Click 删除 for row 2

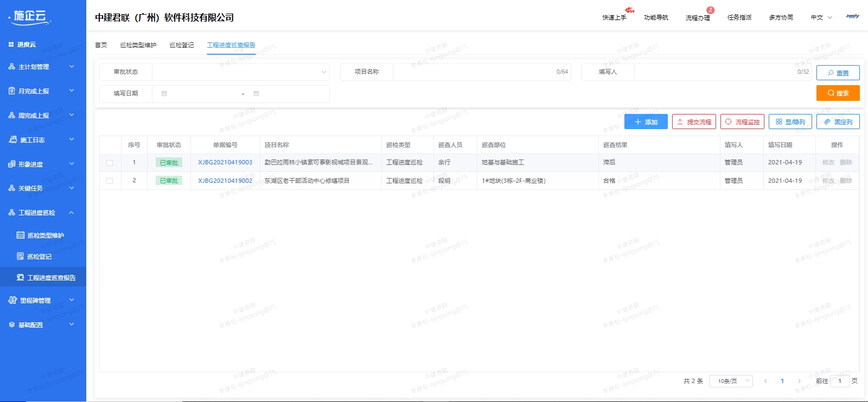coord(846,181)
